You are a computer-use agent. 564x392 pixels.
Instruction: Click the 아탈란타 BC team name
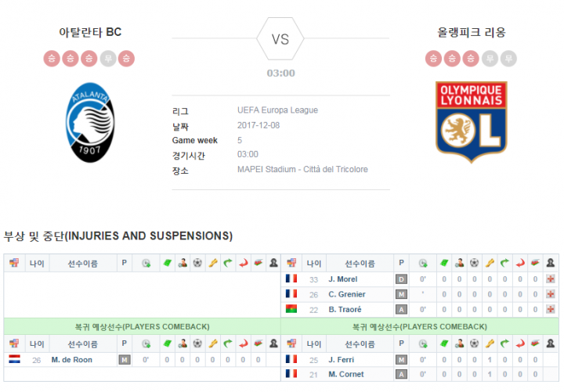click(x=90, y=32)
